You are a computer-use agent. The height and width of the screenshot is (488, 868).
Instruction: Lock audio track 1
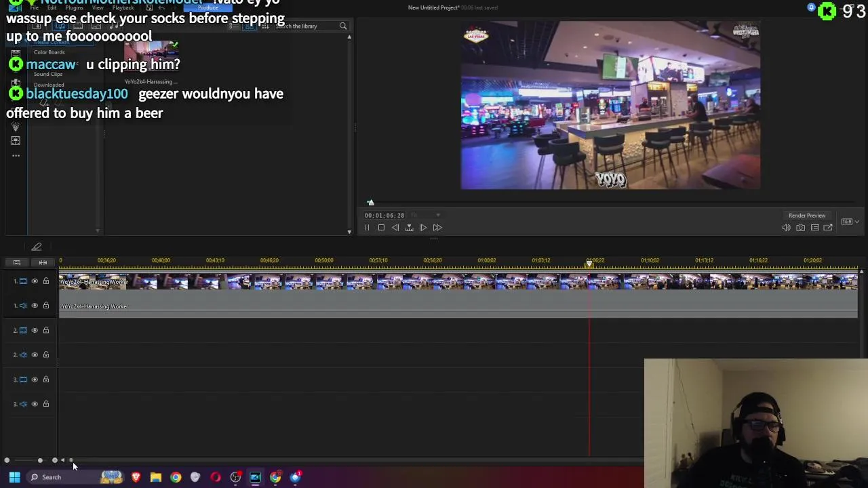[x=46, y=306]
